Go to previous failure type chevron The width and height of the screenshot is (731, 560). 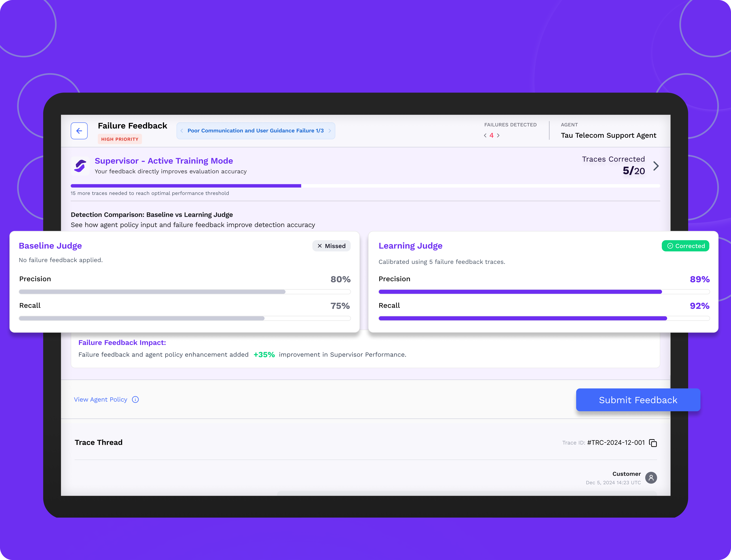(182, 131)
